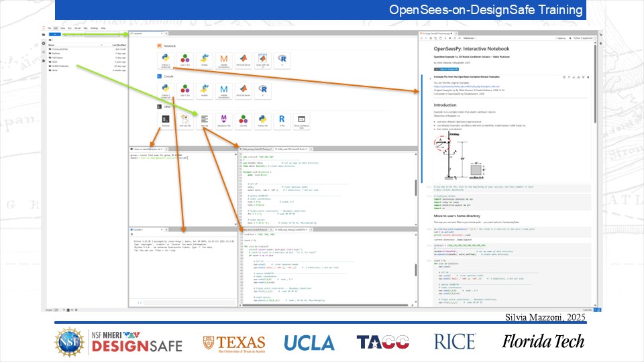This screenshot has height=362, width=644.
Task: Open a new Markdown File
Action: click(x=224, y=119)
